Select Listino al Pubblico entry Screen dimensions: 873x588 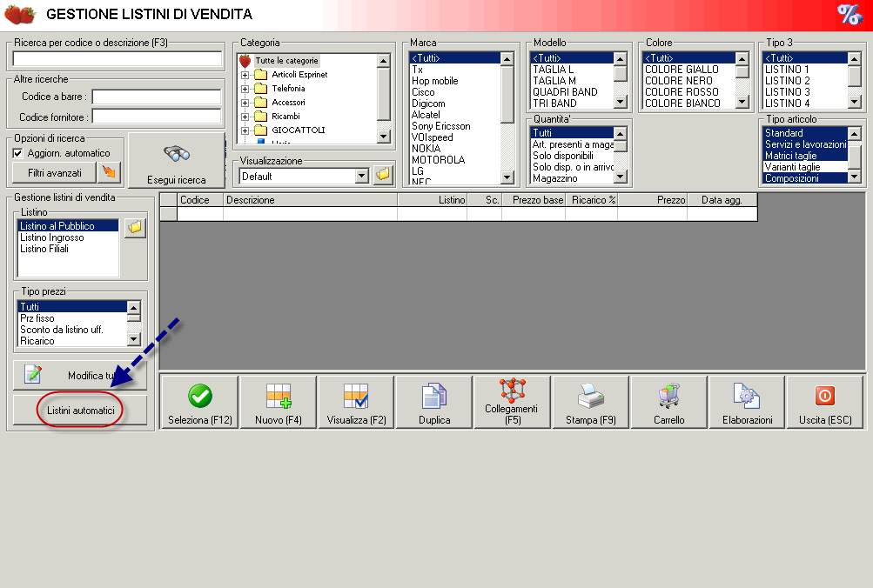68,226
